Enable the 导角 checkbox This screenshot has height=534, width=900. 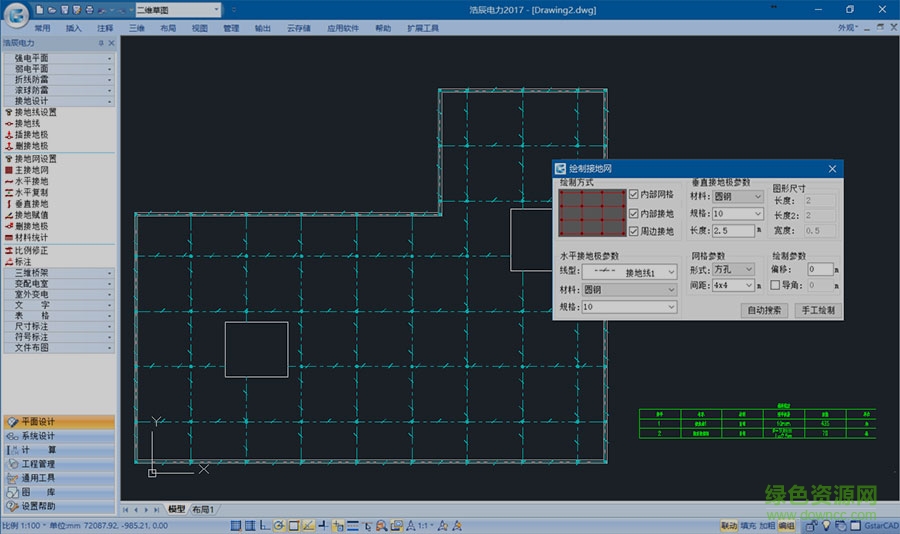click(x=776, y=286)
